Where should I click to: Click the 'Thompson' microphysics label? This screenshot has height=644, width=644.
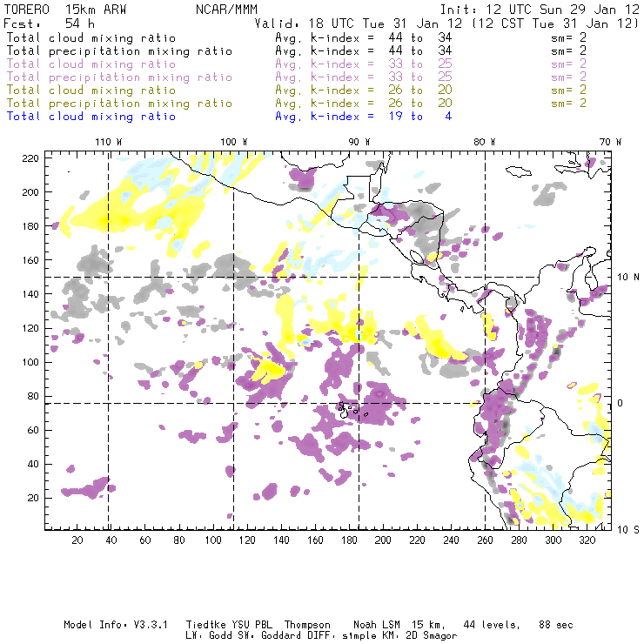coord(307,625)
